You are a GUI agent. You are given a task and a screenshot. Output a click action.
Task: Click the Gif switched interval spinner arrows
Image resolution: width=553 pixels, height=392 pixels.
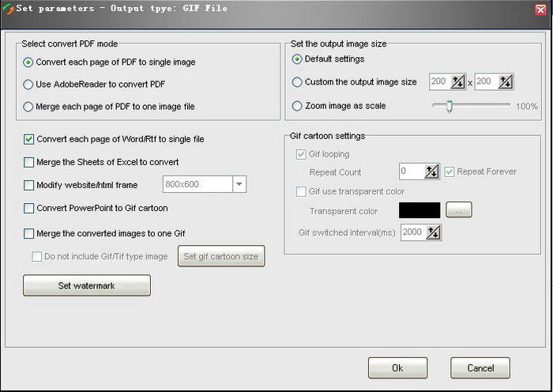coord(433,232)
